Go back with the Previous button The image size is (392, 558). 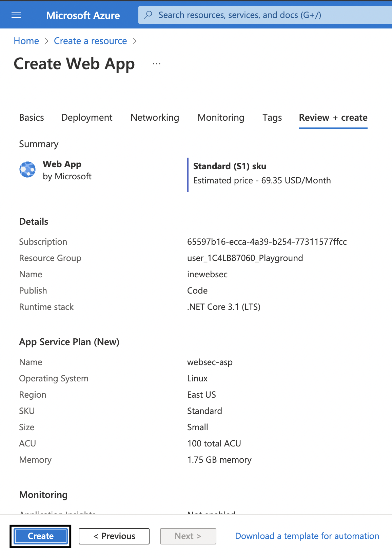(x=114, y=536)
